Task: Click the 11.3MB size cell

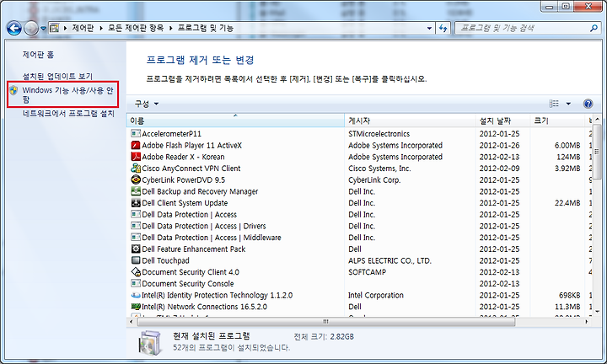Action: coord(567,307)
